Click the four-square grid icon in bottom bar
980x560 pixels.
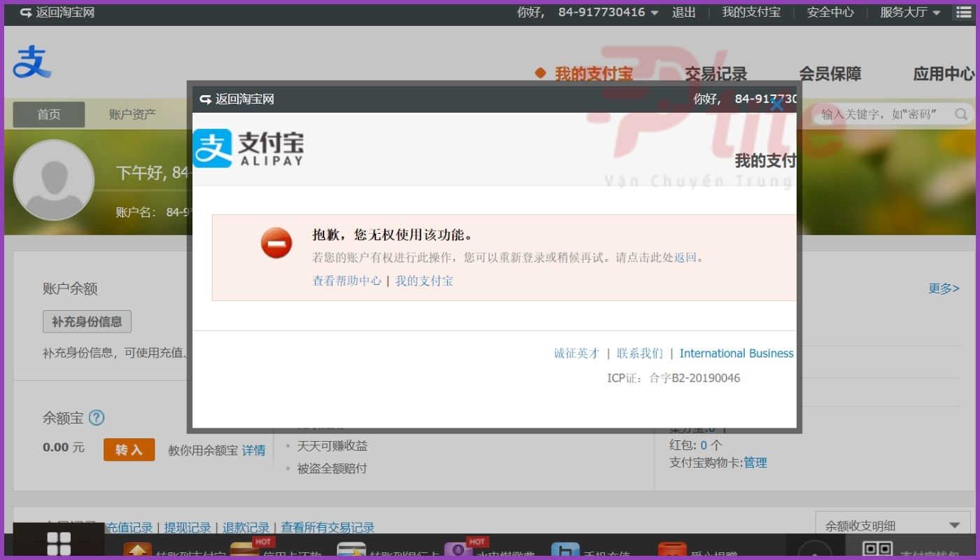[59, 544]
